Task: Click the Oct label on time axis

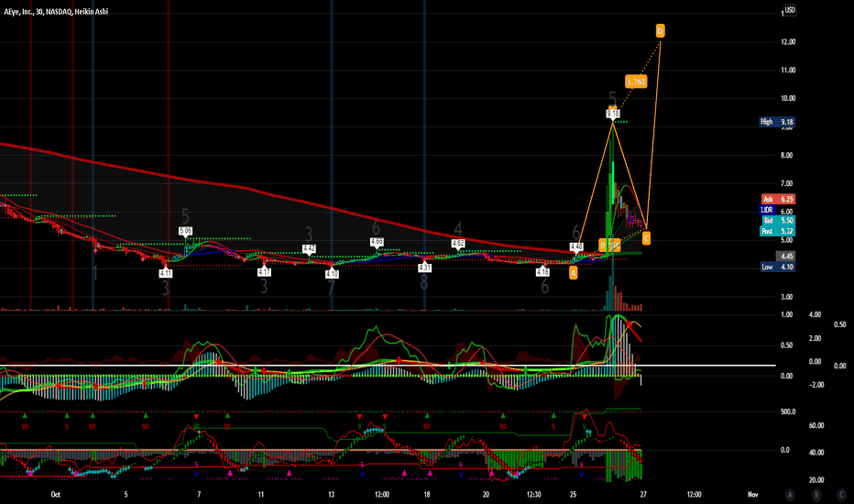Action: [x=56, y=495]
